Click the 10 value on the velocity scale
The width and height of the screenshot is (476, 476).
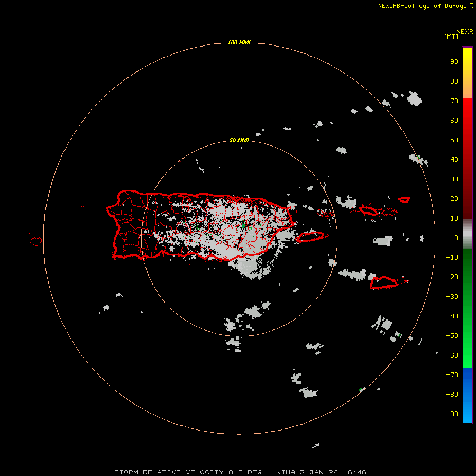point(454,218)
